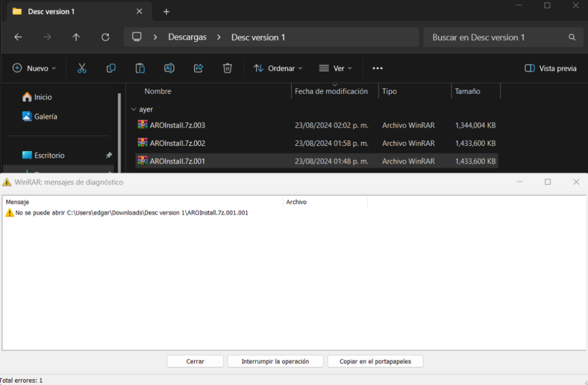Collapse the ayer file group
Image resolution: width=588 pixels, height=385 pixels.
coord(132,109)
